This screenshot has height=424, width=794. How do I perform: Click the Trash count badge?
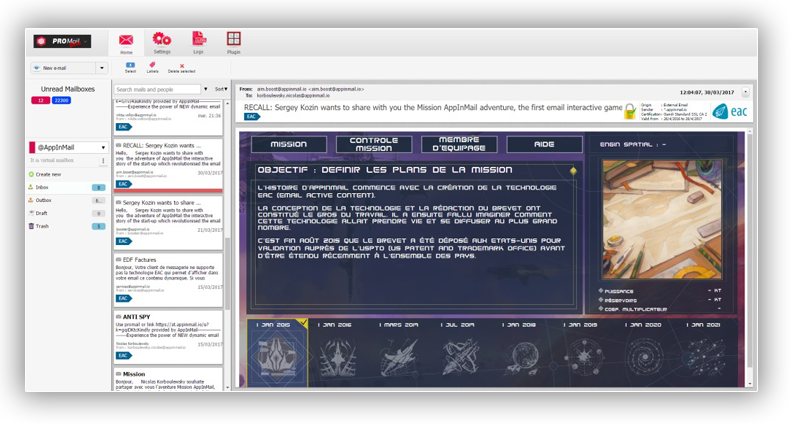pyautogui.click(x=99, y=226)
